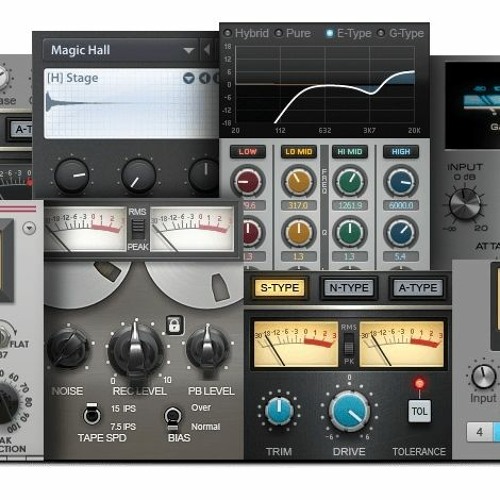
Task: Choose the N-TYPE saturation mode
Action: click(x=349, y=288)
